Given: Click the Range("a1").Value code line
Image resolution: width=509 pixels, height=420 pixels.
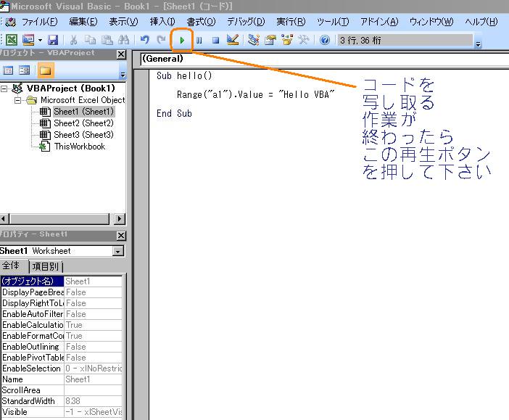Looking at the screenshot, I should pos(255,94).
